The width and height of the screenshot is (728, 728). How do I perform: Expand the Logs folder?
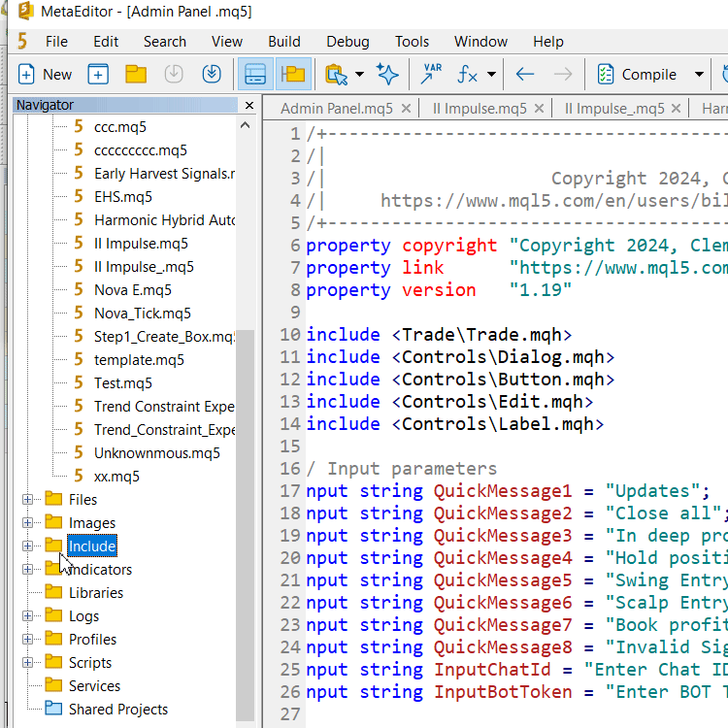coord(27,616)
